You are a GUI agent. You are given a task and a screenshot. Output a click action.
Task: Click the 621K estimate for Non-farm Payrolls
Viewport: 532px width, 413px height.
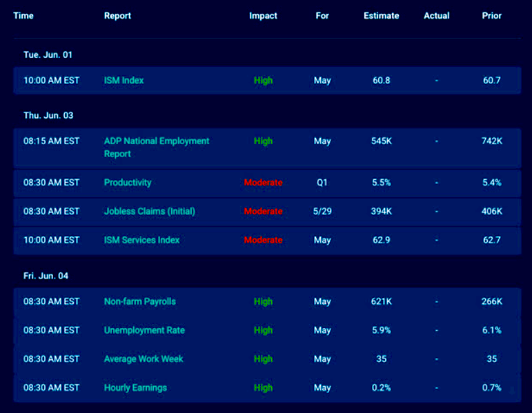point(381,301)
